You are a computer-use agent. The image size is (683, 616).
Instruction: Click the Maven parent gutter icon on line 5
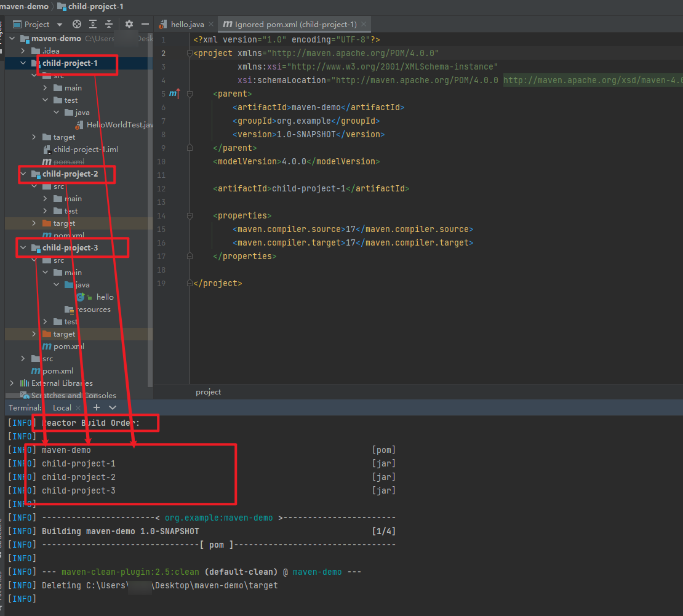click(x=174, y=94)
